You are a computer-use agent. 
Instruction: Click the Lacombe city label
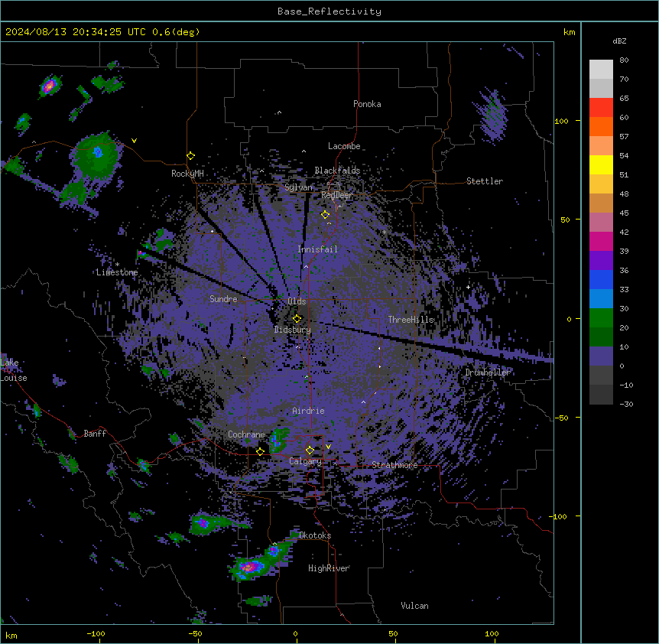[x=344, y=146]
